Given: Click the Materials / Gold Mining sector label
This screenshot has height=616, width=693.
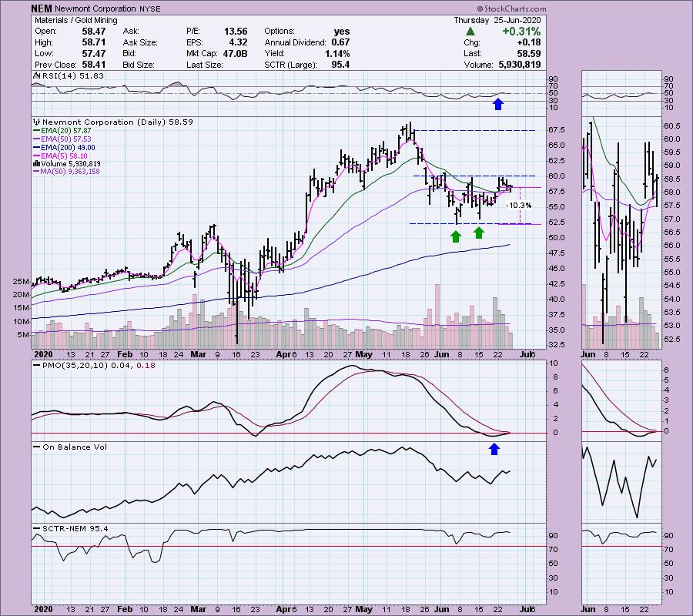Looking at the screenshot, I should pos(76,20).
